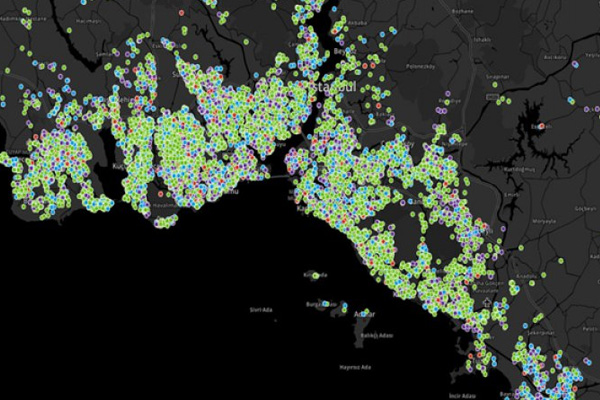Click the red marker on the reservoir lake
Image resolution: width=600 pixels, height=400 pixels.
(541, 127)
